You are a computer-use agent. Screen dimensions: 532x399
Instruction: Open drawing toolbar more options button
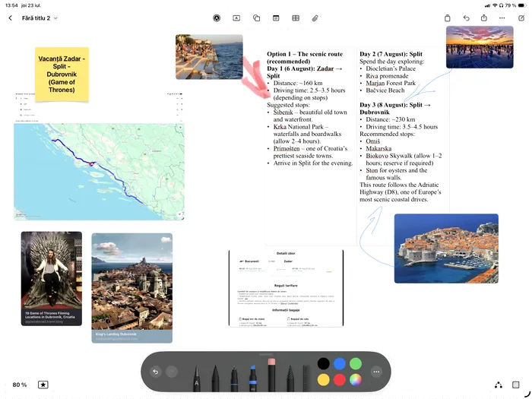pos(376,372)
